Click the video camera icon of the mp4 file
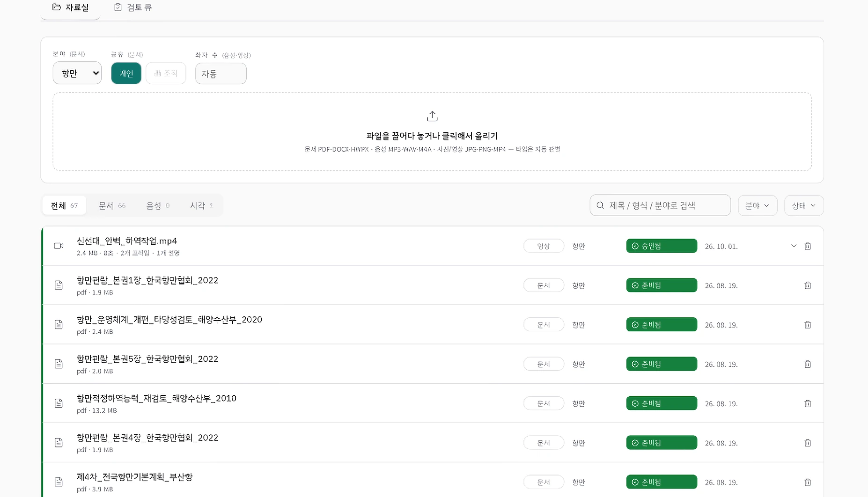This screenshot has height=497, width=868. click(59, 246)
